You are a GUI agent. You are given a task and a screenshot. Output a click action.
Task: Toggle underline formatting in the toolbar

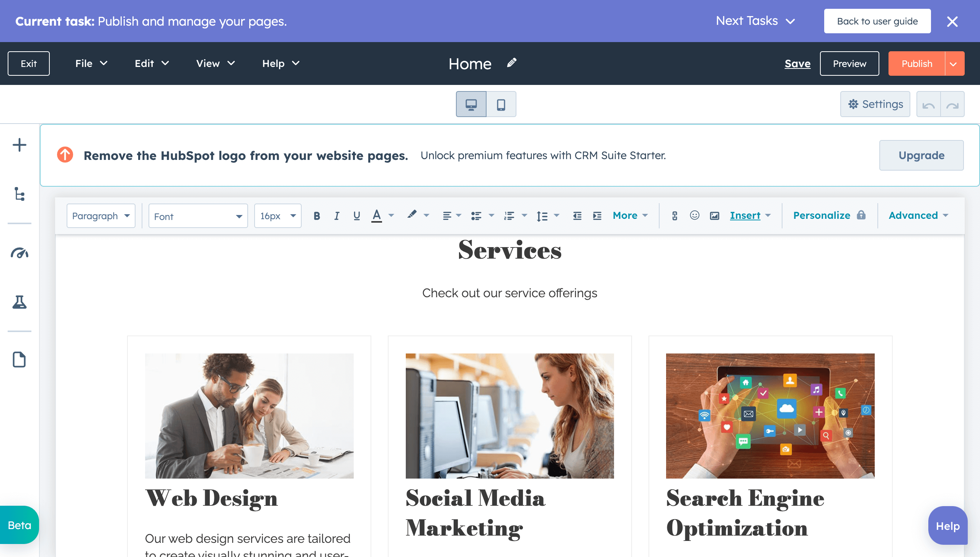(356, 215)
